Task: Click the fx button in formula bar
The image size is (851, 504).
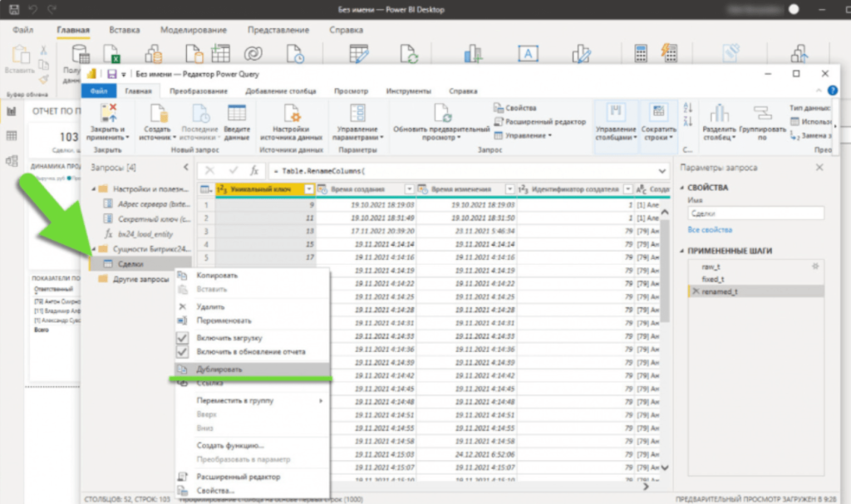Action: coord(255,169)
